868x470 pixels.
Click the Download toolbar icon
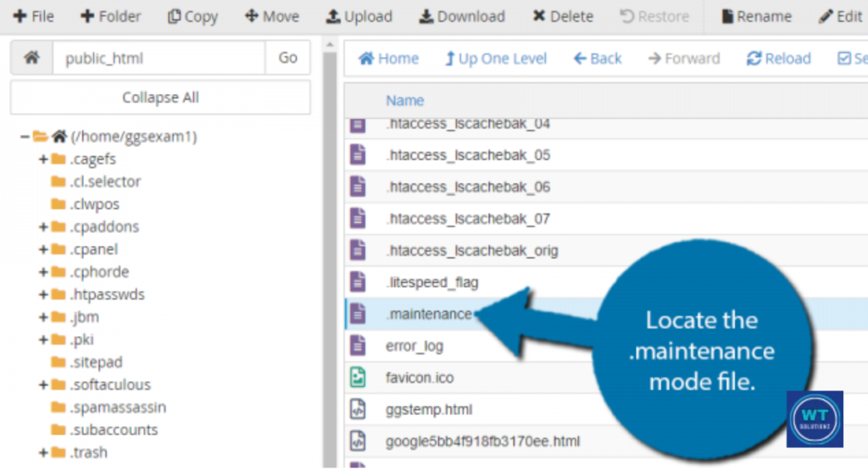[x=426, y=17]
